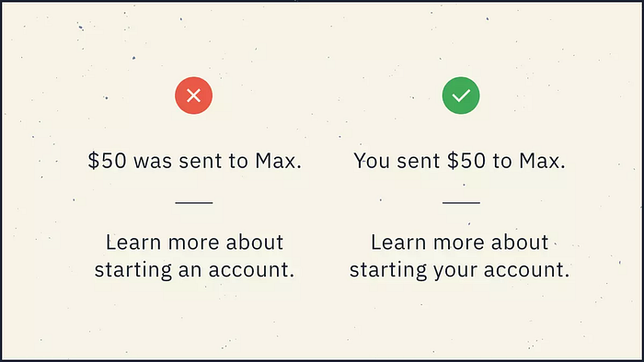Click the divider line below the red X example
The height and width of the screenshot is (362, 644).
pos(194,202)
